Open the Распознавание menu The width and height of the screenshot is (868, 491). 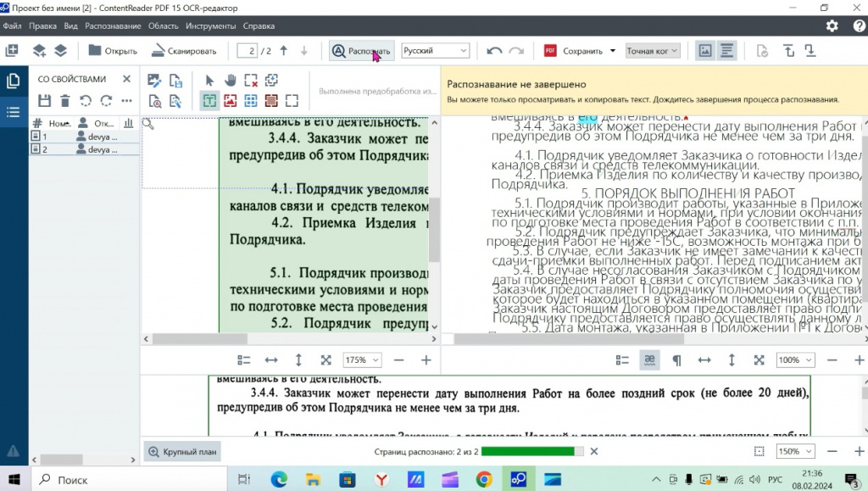tap(113, 26)
